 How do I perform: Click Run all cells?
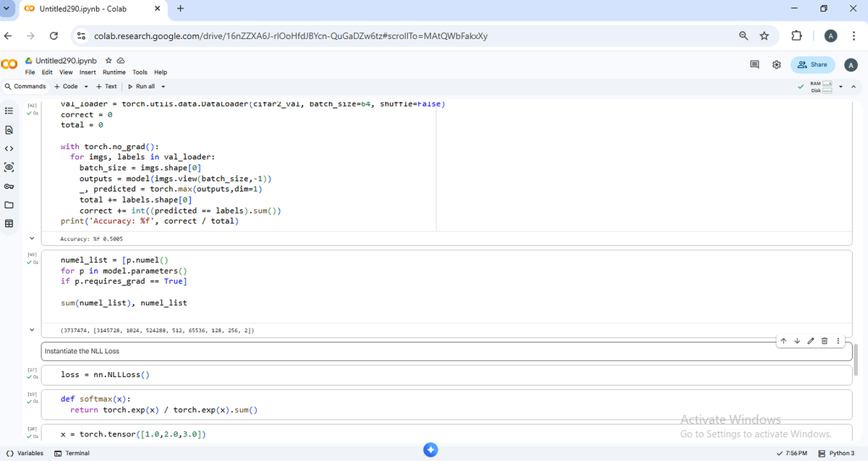142,87
